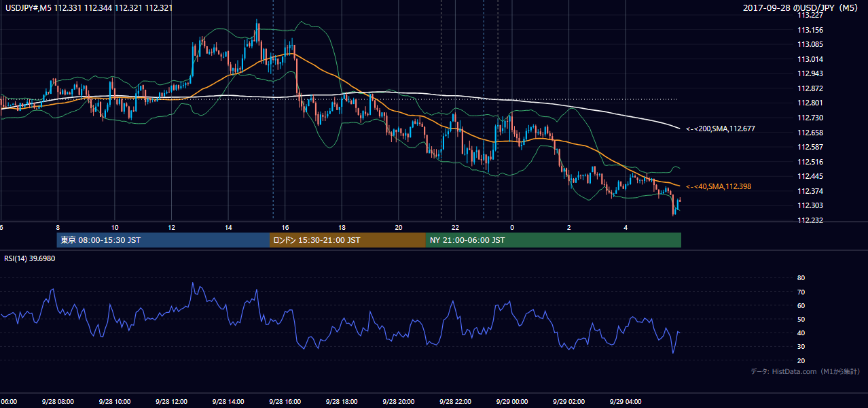This screenshot has width=868, height=408.
Task: Click the 9/28 08:00 bottom time label
Action: coord(57,401)
